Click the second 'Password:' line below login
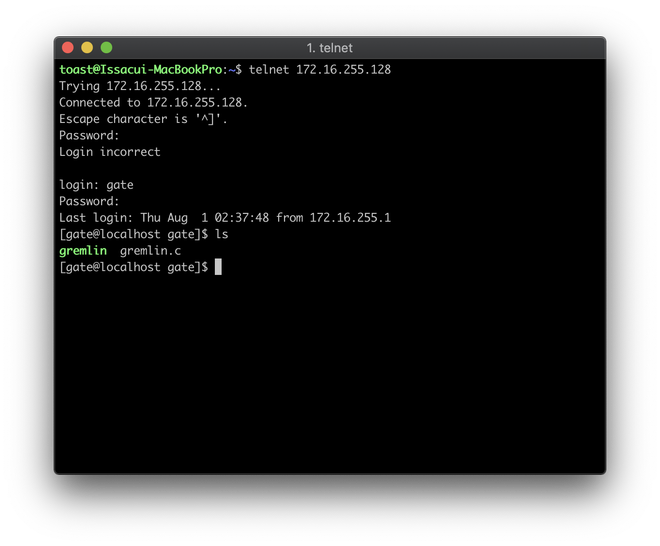This screenshot has width=660, height=546. pyautogui.click(x=89, y=201)
